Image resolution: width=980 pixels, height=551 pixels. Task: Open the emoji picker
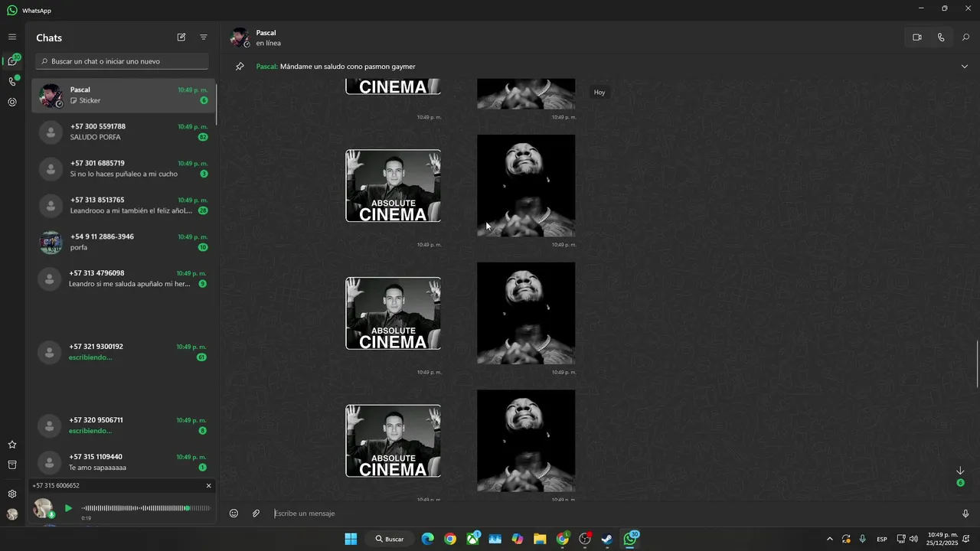[234, 514]
